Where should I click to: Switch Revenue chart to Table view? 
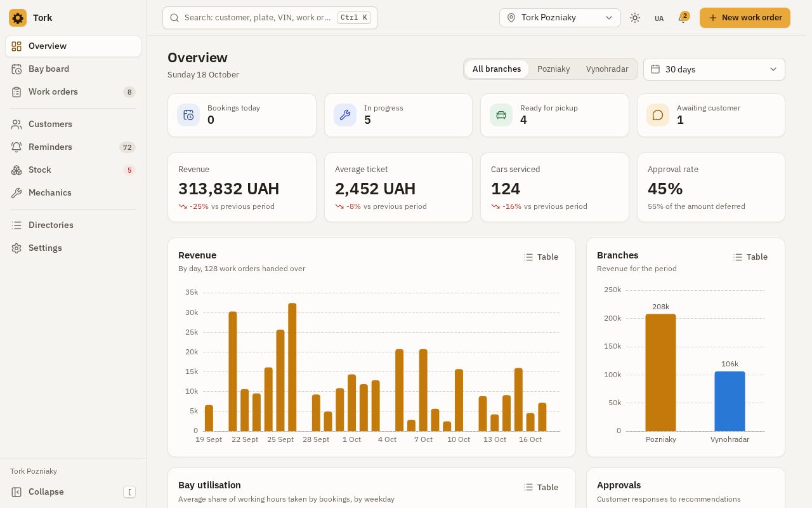click(541, 257)
